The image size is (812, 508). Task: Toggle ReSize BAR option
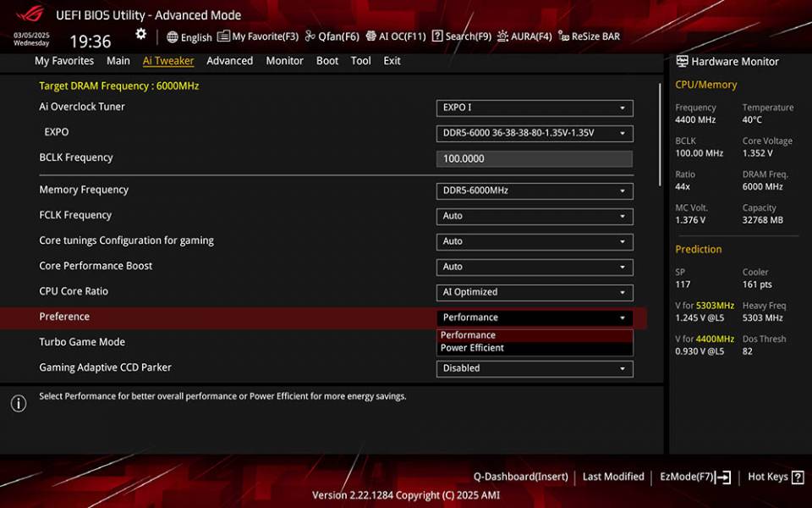[595, 36]
